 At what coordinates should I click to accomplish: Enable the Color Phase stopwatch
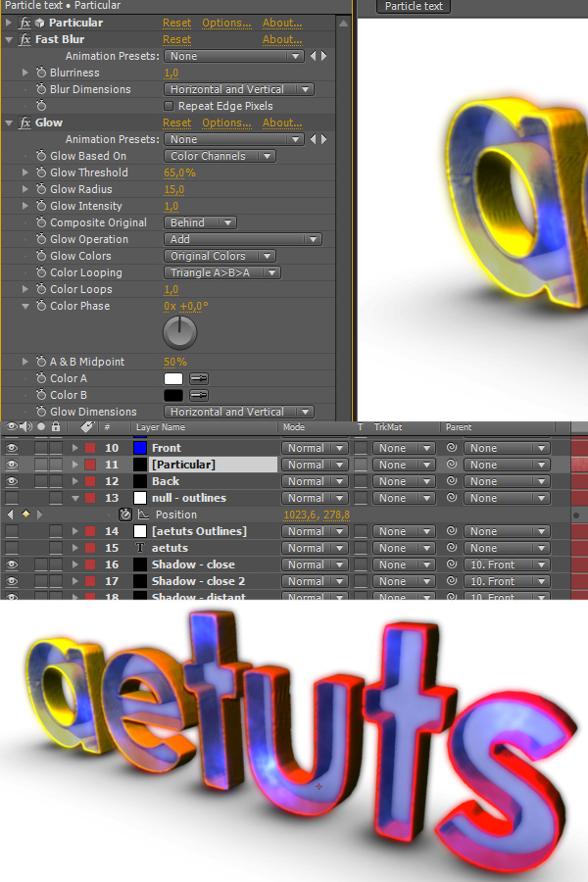[x=41, y=306]
